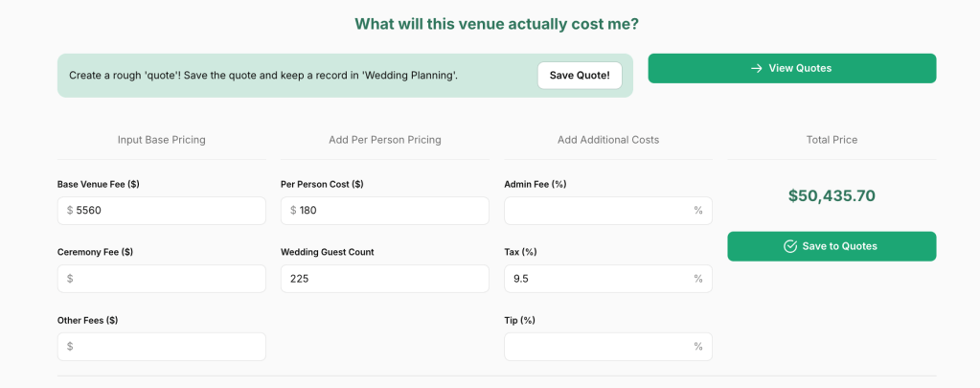This screenshot has height=388, width=980.
Task: Click the percent symbol in Admin Fee
Action: coord(698,211)
